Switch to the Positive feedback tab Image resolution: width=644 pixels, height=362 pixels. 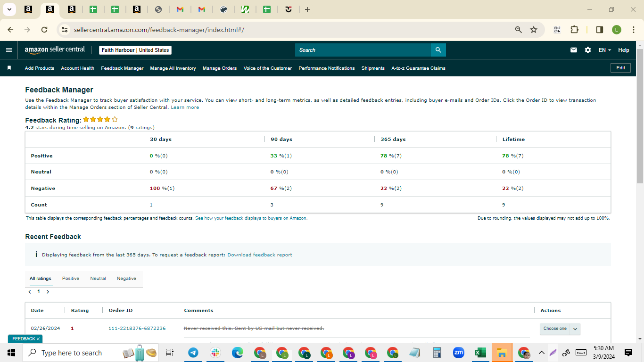(x=71, y=279)
